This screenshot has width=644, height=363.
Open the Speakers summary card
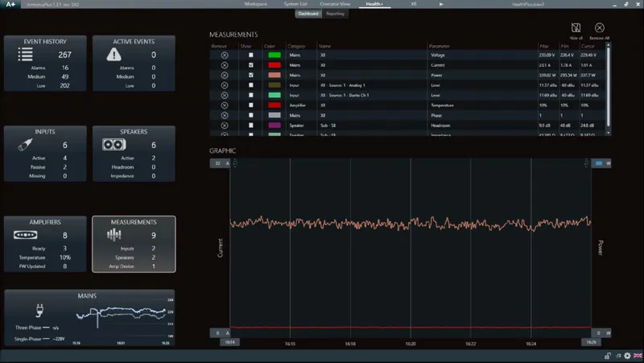click(134, 154)
